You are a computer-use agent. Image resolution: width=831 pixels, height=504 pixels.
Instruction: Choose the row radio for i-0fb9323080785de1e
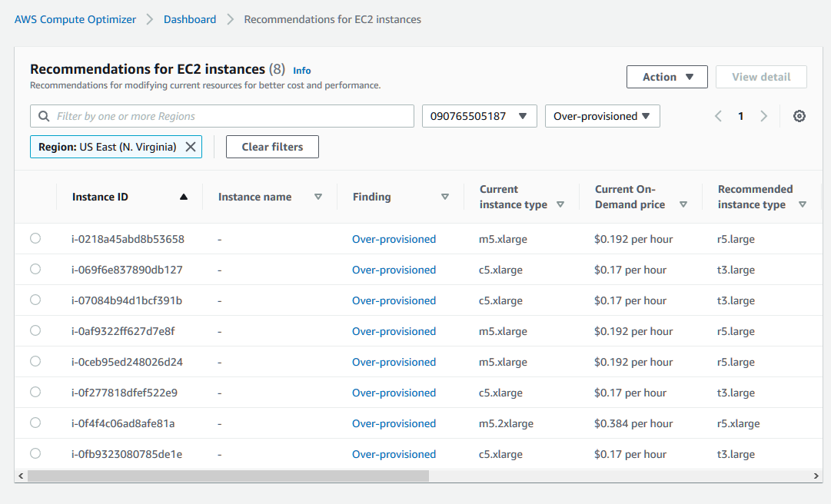pos(35,453)
